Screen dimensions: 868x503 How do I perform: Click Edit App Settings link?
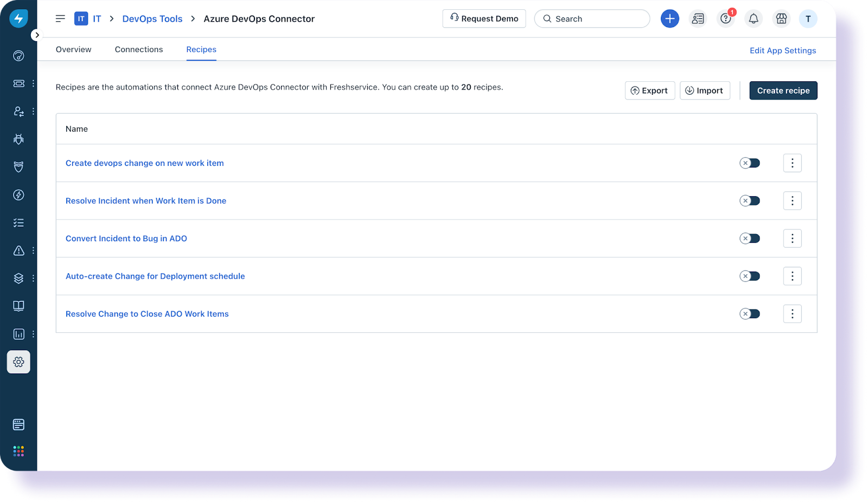(x=783, y=50)
